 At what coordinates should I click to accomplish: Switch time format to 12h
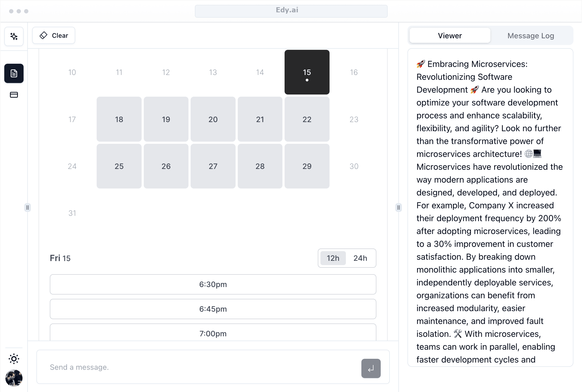(333, 258)
